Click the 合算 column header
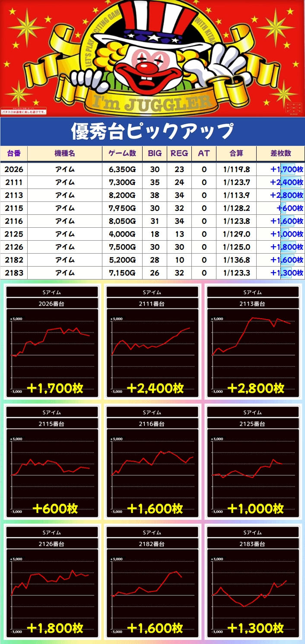 (236, 153)
